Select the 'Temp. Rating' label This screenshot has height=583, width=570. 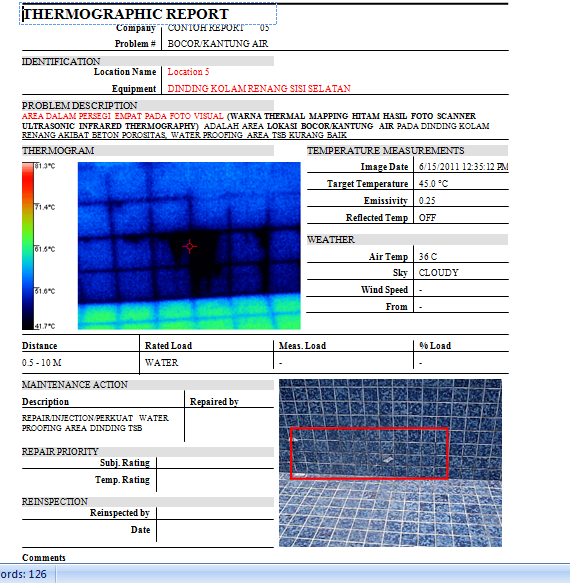[x=122, y=480]
